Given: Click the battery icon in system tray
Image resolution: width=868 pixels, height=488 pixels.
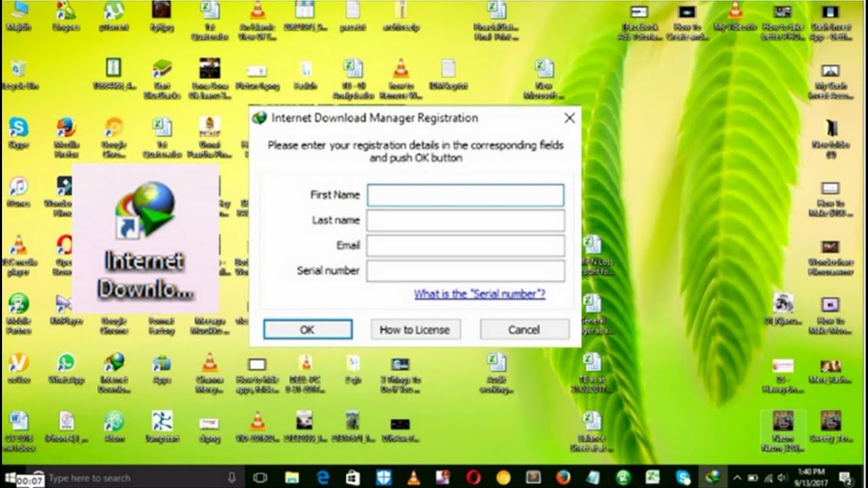Looking at the screenshot, I should (x=753, y=478).
